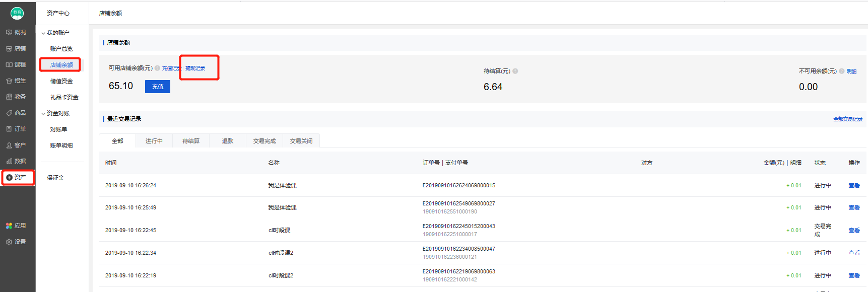Open the 概况 overview sidebar icon
The width and height of the screenshot is (868, 292).
click(9, 32)
